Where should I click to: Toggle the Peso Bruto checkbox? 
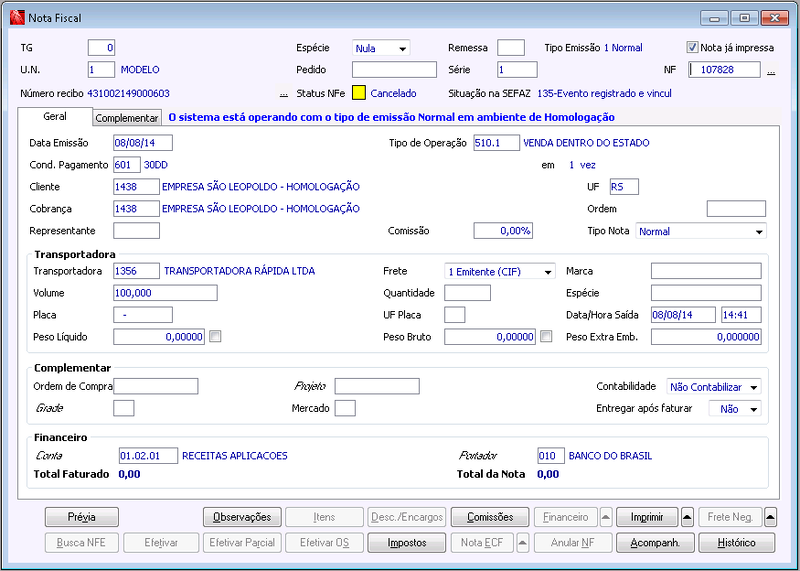(546, 337)
